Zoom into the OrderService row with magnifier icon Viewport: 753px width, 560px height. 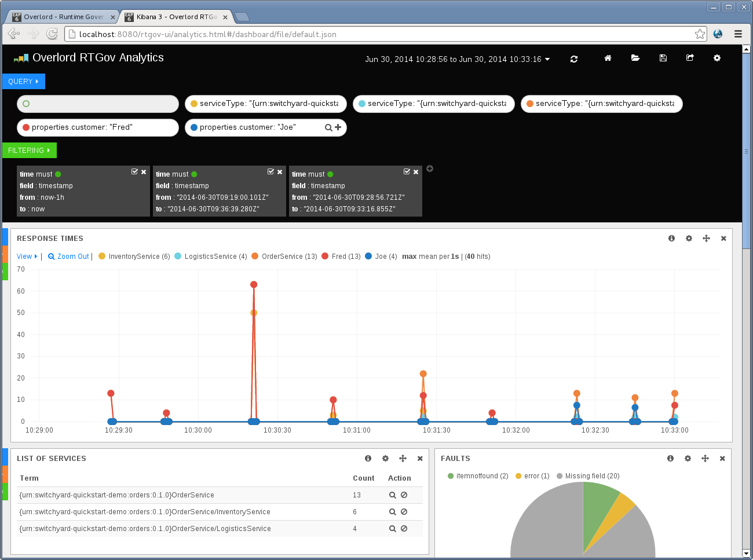[393, 495]
